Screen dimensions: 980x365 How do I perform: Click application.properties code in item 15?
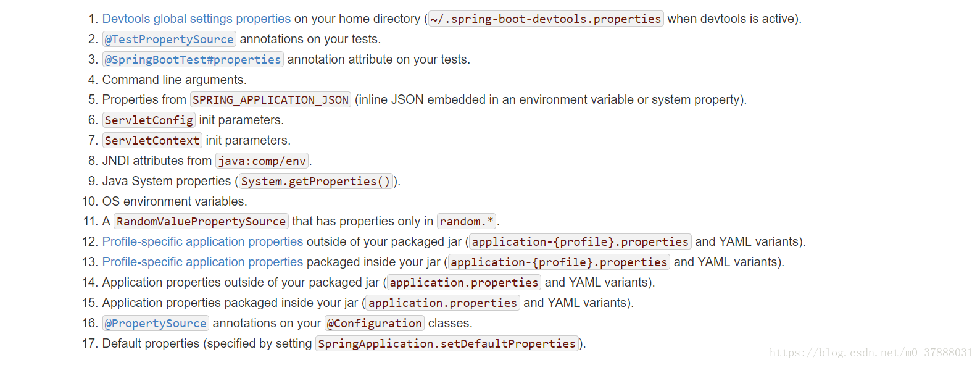[x=443, y=303]
